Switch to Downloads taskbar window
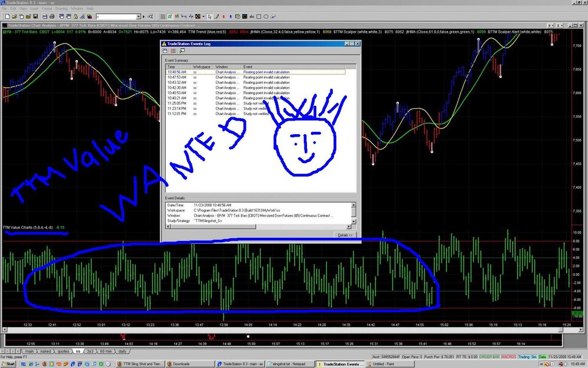This screenshot has width=588, height=368. 190,364
